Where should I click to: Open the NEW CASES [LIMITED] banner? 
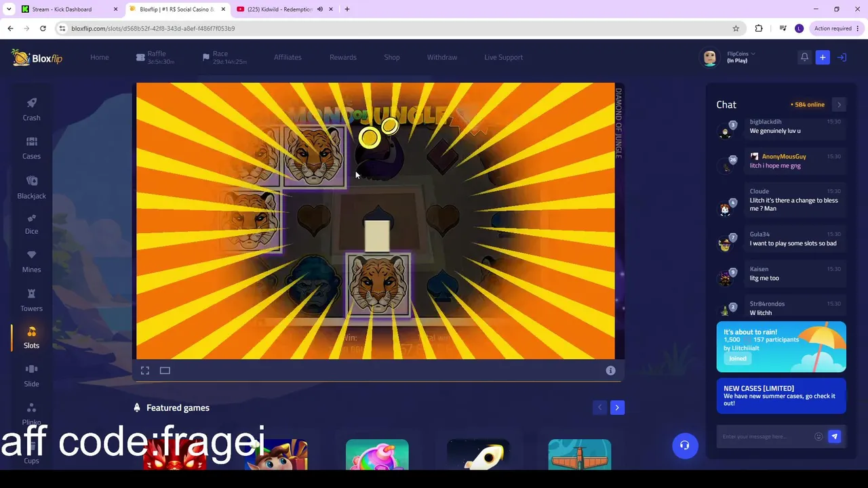[x=781, y=396]
